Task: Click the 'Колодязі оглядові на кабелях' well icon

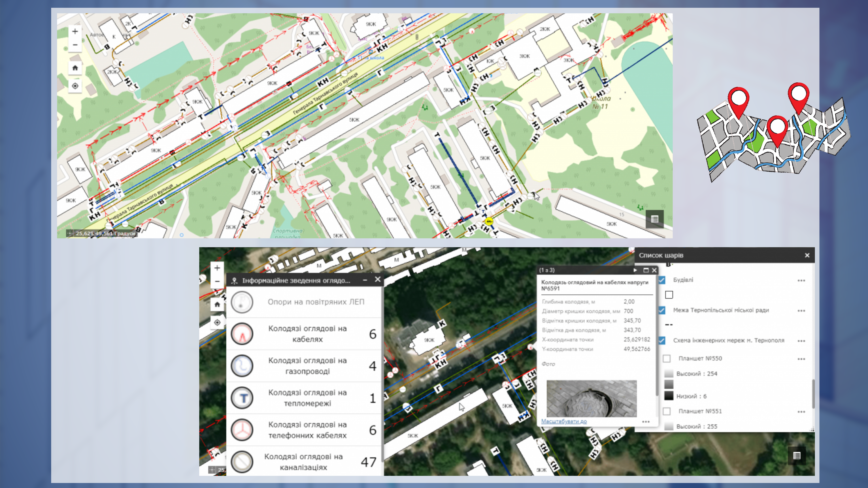Action: click(242, 334)
